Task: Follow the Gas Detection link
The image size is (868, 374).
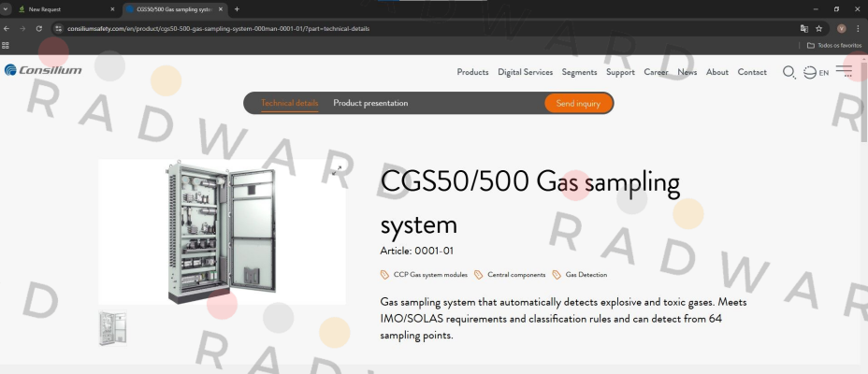Action: 586,274
